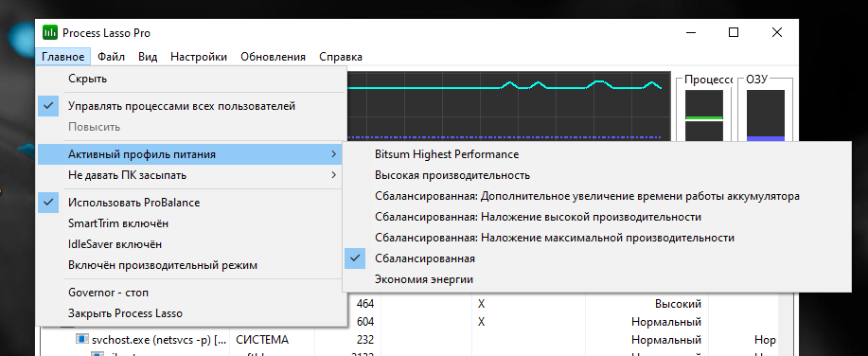Screen dimensions: 868x356
Task: Minimize the Process Lasso window
Action: coord(691,33)
